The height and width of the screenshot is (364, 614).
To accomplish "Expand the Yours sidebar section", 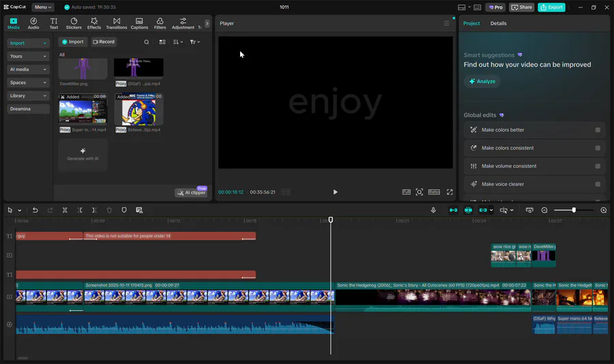I will point(28,57).
